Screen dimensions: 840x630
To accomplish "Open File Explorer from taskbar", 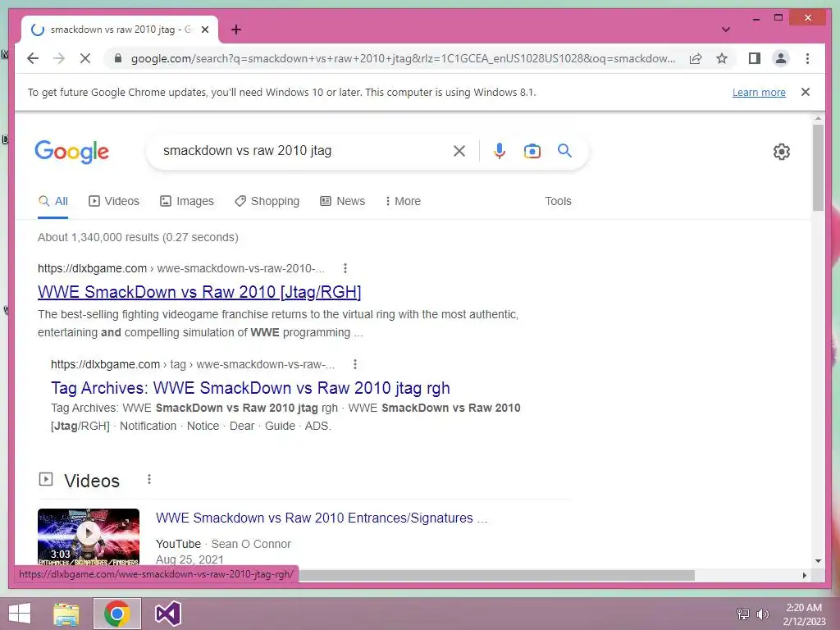I will (x=66, y=614).
